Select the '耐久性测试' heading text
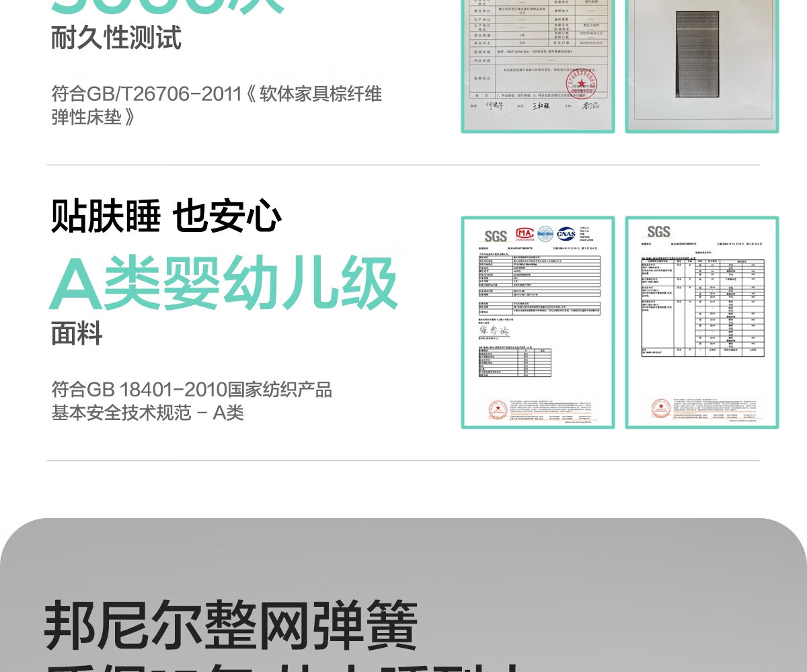The width and height of the screenshot is (807, 672). [x=116, y=37]
